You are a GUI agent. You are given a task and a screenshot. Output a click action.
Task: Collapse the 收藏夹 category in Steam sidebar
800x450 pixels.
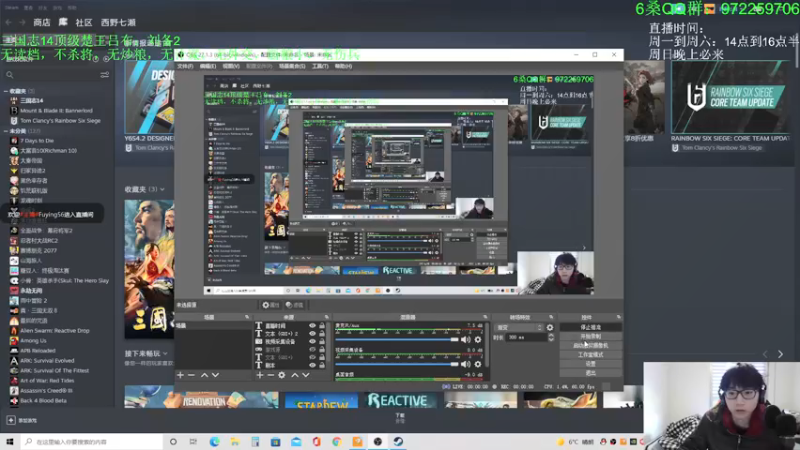6,91
